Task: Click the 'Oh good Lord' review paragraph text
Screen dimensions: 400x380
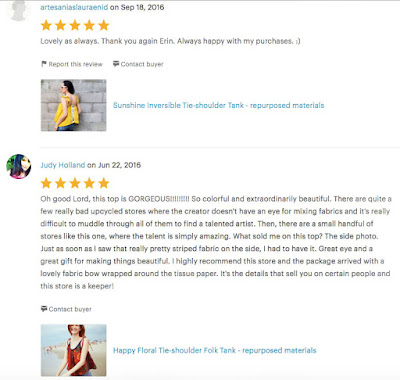Action: [215, 242]
